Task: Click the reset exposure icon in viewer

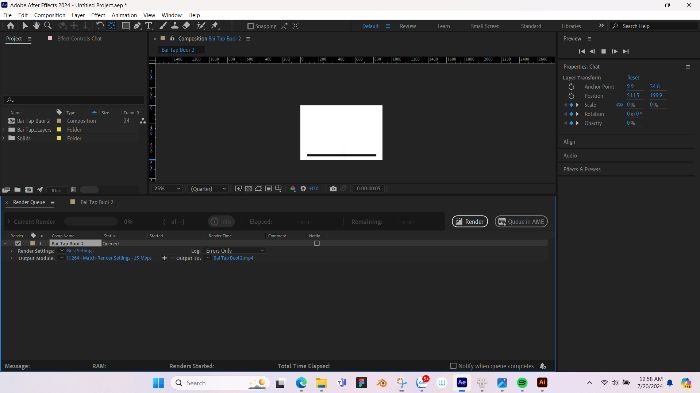Action: [x=303, y=188]
